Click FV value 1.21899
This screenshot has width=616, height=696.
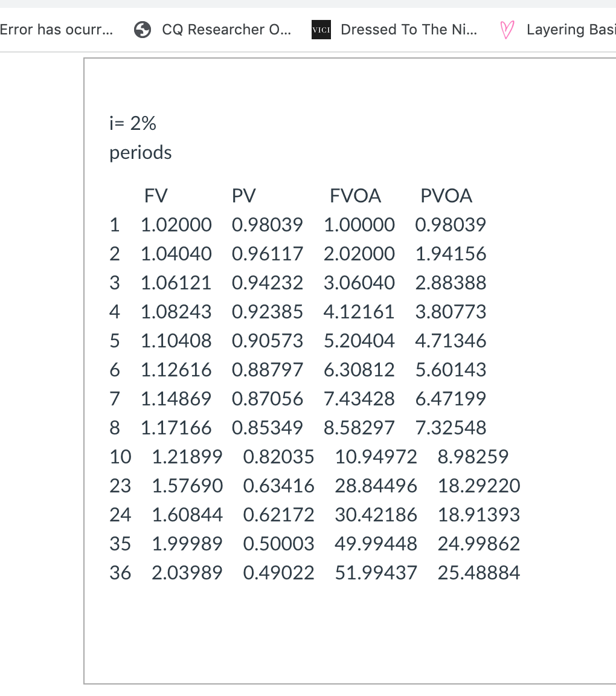click(x=187, y=457)
